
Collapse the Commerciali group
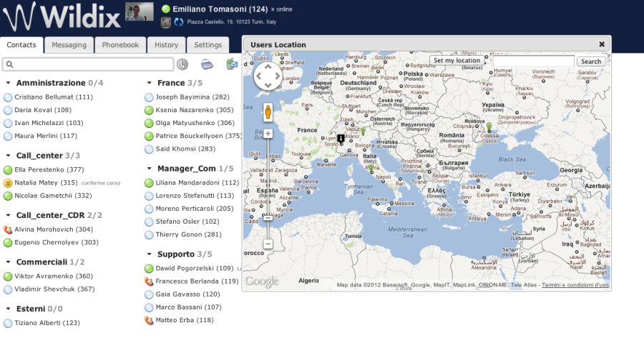tap(8, 262)
